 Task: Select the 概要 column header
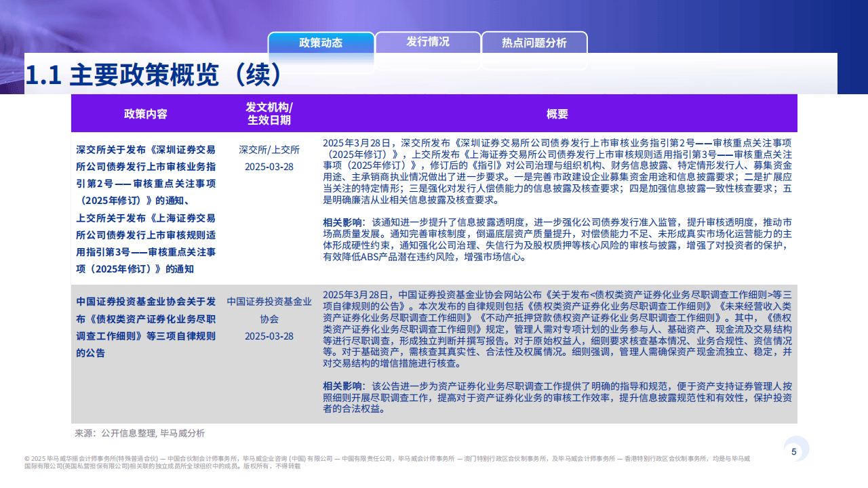(x=557, y=114)
